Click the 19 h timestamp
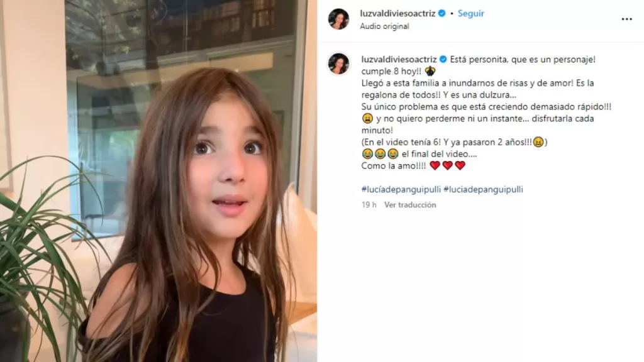Image resolution: width=644 pixels, height=362 pixels. pos(369,205)
